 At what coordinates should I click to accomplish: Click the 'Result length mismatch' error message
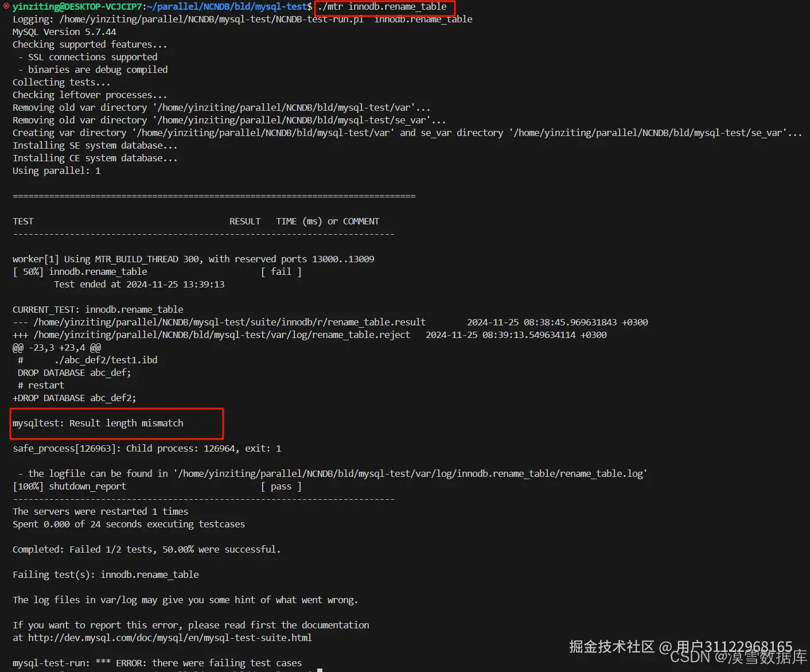(98, 423)
